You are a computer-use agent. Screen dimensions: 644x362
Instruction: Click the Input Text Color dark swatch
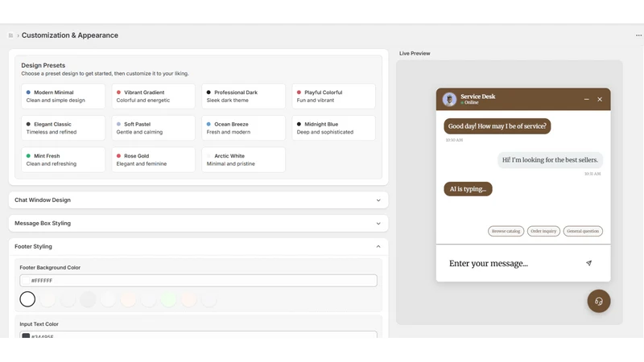[26, 335]
